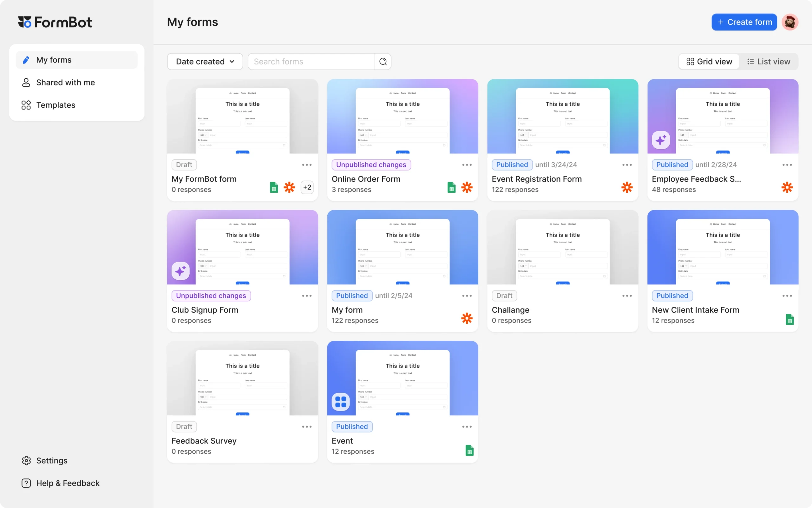Click AI sparkle icon on Club Signup thumbnail
The image size is (812, 508).
[x=180, y=271]
